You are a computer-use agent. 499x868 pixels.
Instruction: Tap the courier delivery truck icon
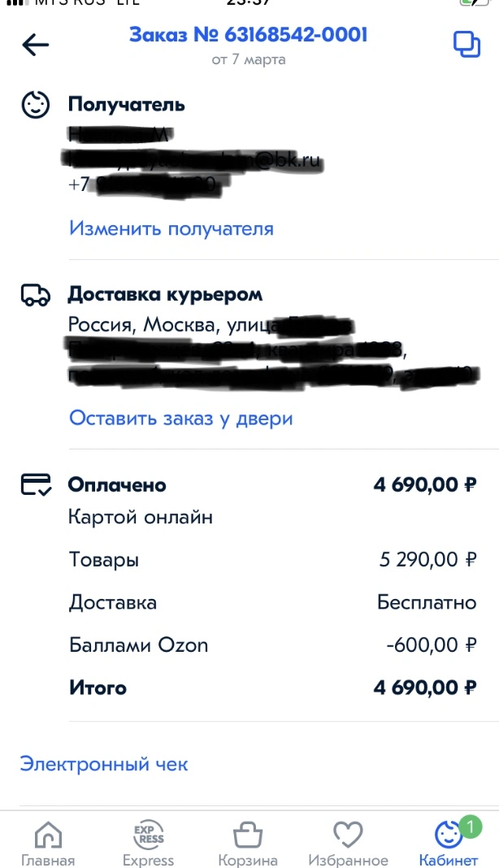(x=36, y=295)
